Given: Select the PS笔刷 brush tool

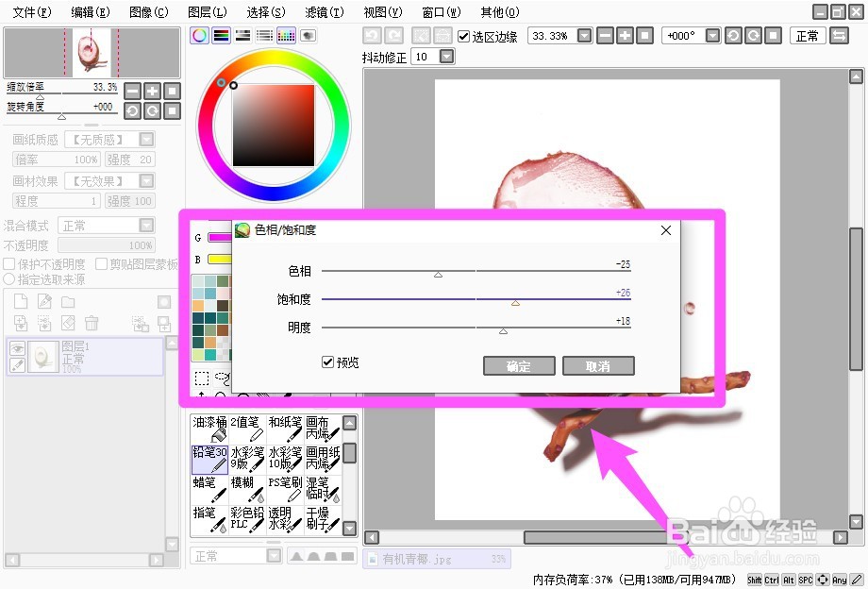Looking at the screenshot, I should click(285, 489).
